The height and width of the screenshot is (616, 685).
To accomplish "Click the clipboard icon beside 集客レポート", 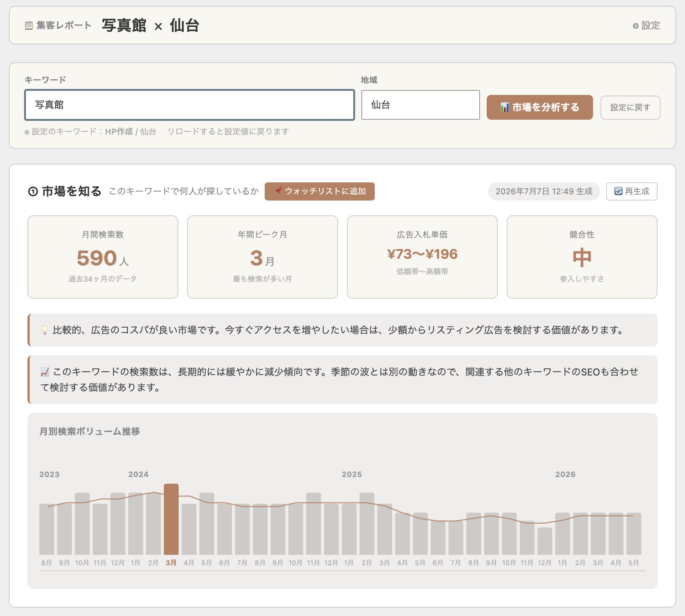I will [29, 26].
